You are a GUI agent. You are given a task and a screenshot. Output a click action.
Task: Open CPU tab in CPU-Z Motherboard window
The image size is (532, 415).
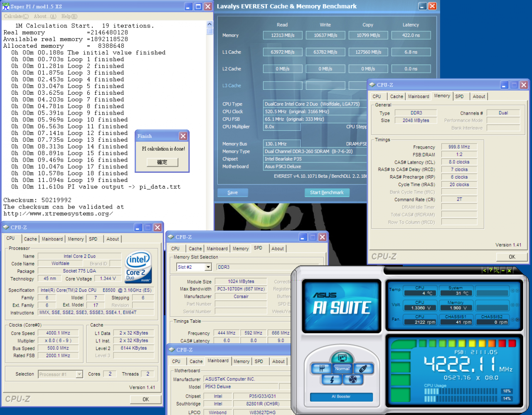176,361
